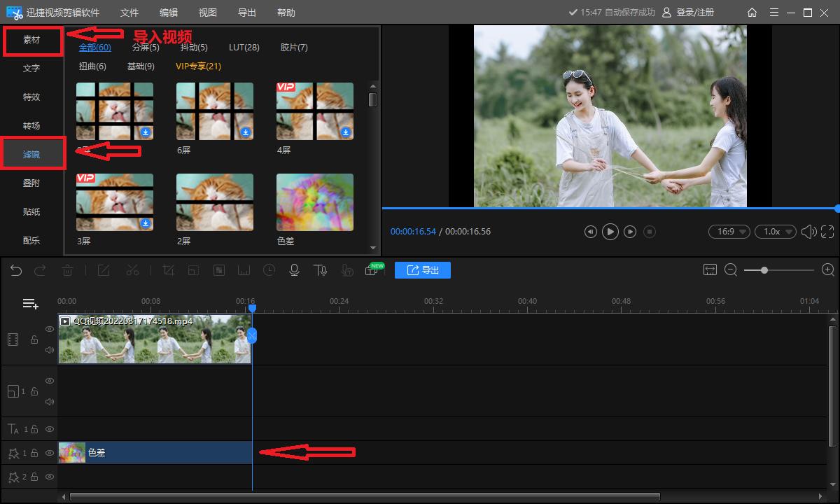840x504 pixels.
Task: Select the scissors split tool
Action: click(x=132, y=269)
